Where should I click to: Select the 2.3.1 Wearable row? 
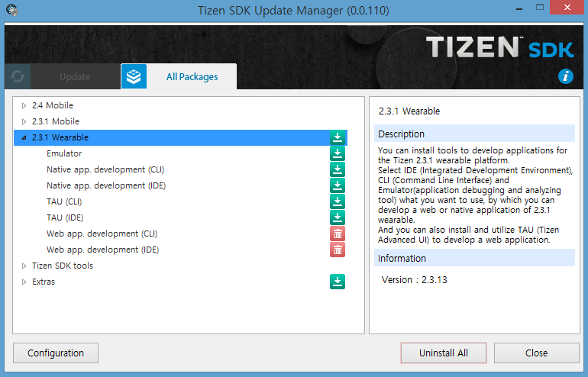(x=180, y=137)
